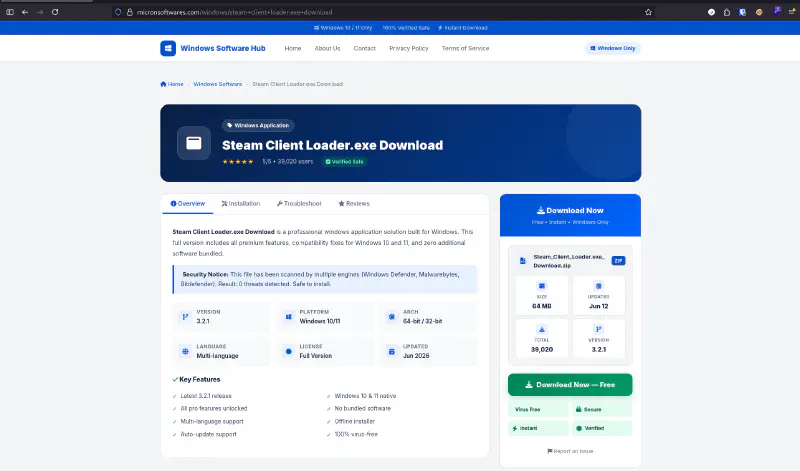The width and height of the screenshot is (800, 471).
Task: Click the Language globe icon
Action: click(x=185, y=351)
